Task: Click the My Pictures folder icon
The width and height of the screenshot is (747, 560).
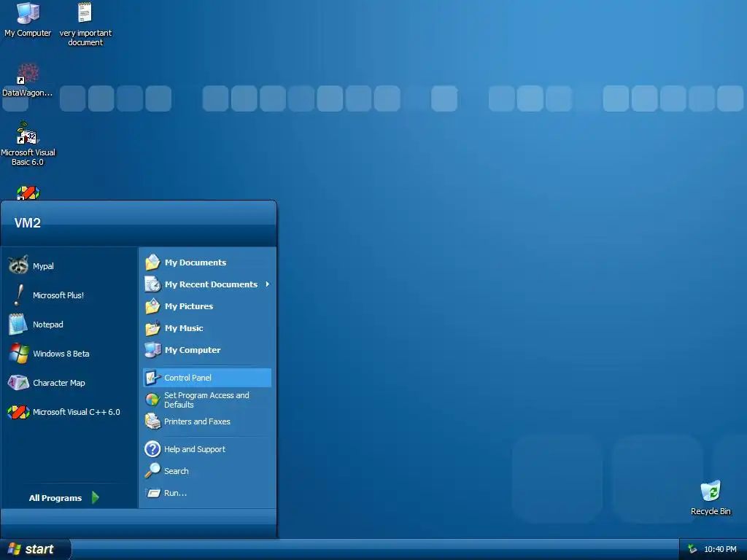Action: point(152,306)
